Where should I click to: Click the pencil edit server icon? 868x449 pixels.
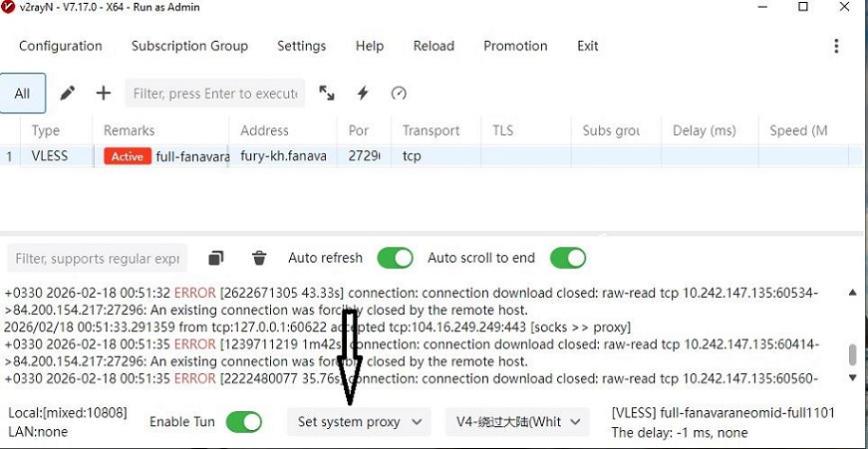68,94
